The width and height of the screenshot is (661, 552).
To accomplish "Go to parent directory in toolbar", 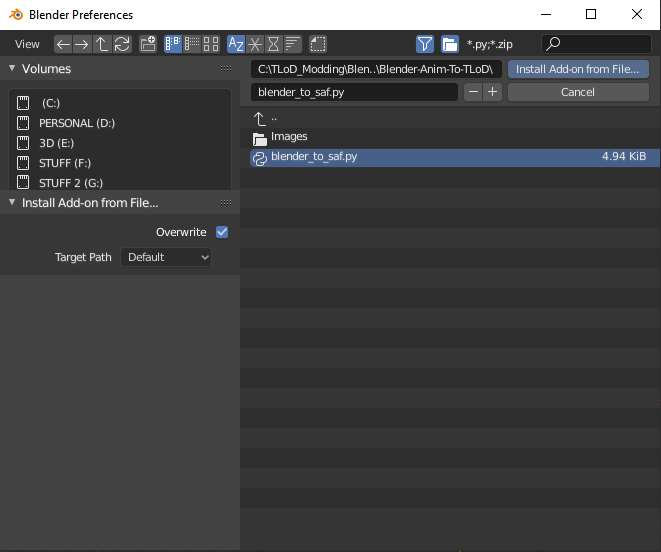I will 102,44.
